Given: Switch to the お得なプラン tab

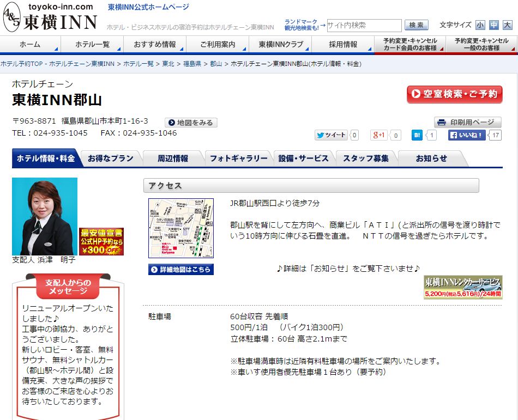Looking at the screenshot, I should click(x=111, y=159).
